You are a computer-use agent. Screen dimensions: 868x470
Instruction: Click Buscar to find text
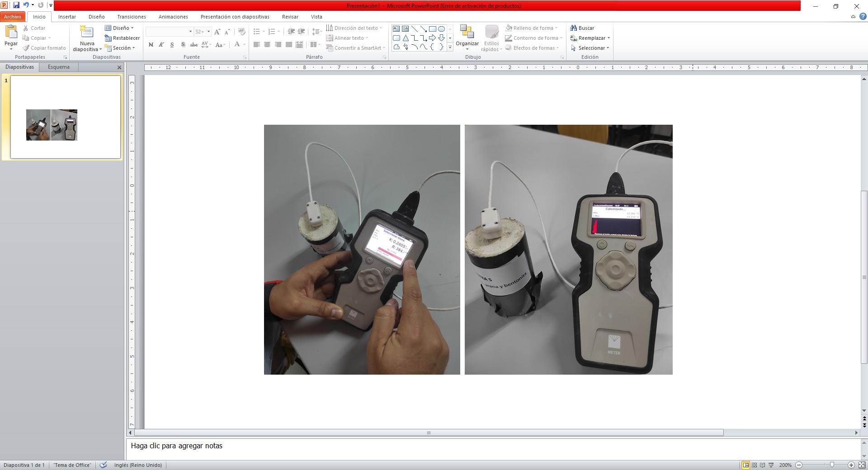(582, 28)
